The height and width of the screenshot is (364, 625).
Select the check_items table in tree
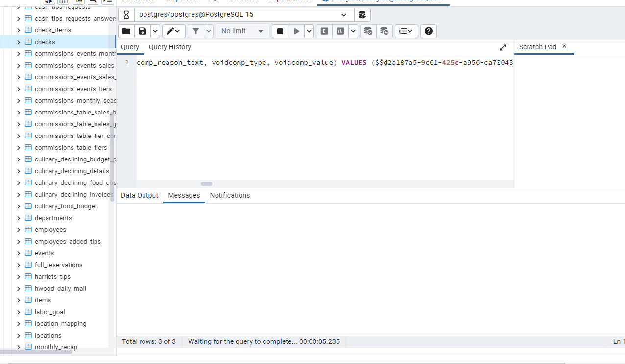(53, 30)
